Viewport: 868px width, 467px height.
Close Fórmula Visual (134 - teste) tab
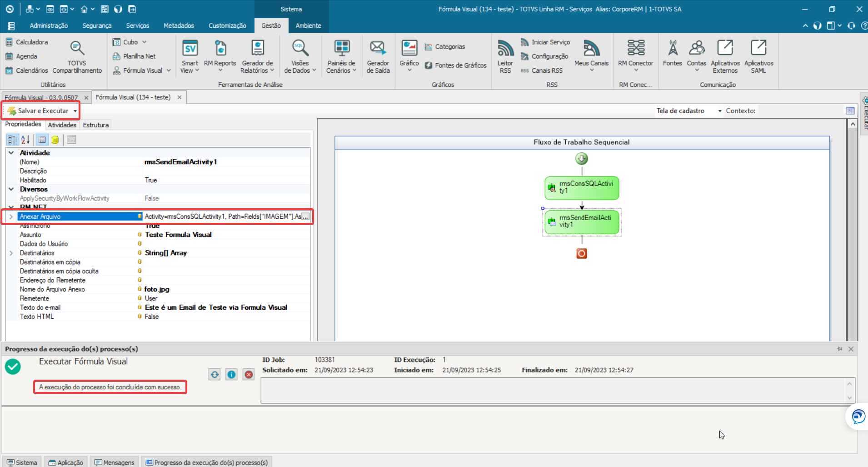(180, 97)
